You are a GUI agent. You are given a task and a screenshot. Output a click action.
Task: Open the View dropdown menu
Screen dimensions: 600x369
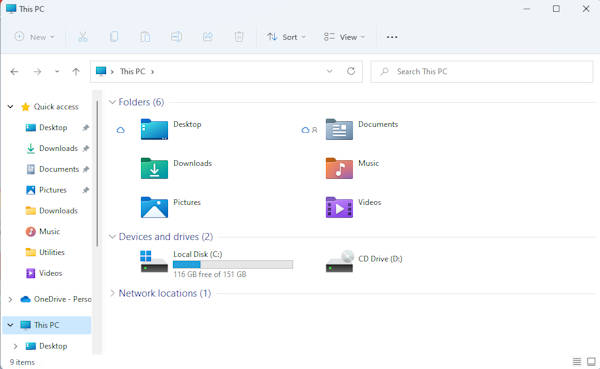(x=344, y=37)
